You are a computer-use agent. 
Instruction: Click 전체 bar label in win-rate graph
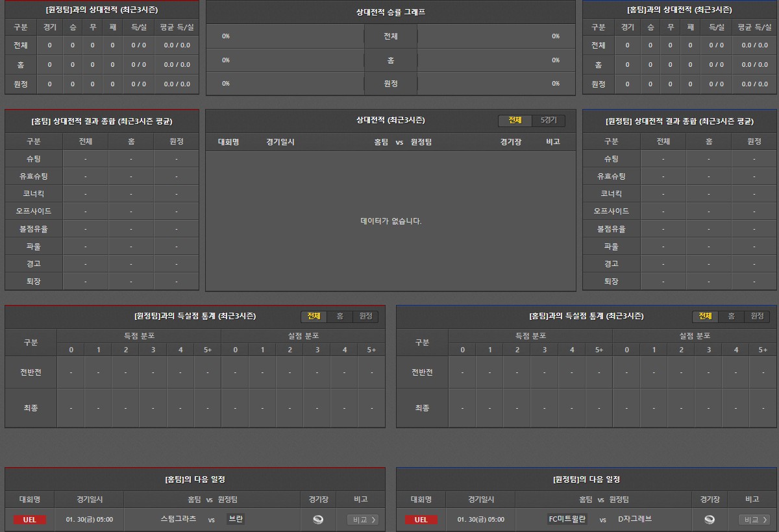[x=390, y=36]
